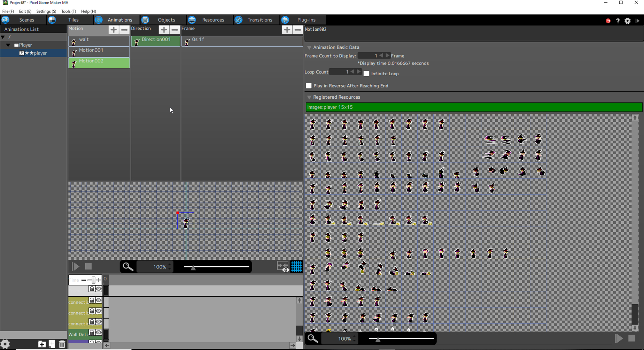Click the plus button in Motion column
The image size is (644, 350).
pos(113,30)
